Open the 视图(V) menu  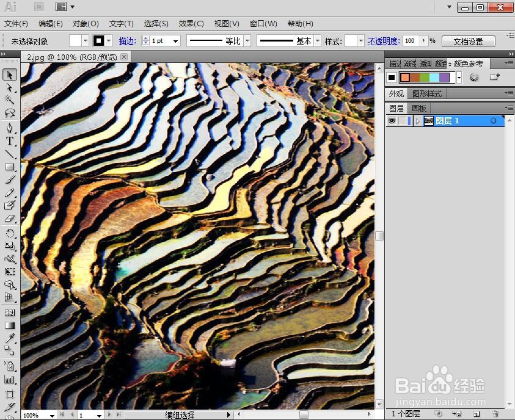[227, 24]
